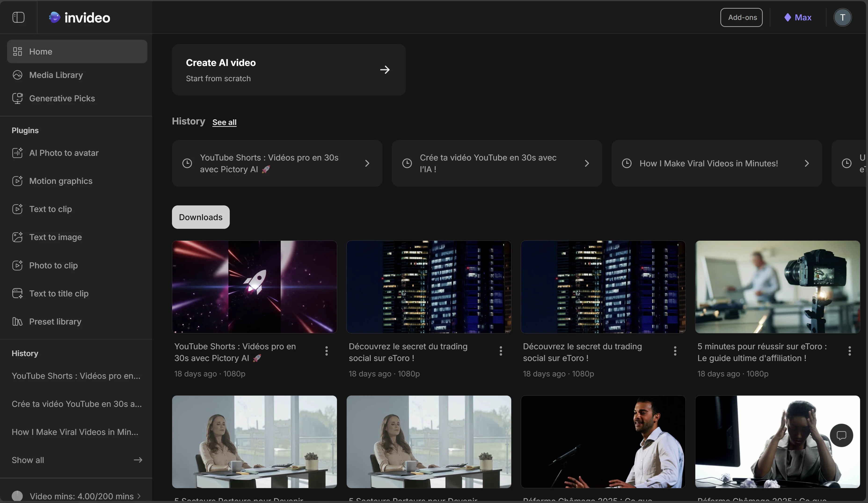The image size is (868, 503).
Task: Click the invideo logo
Action: (79, 17)
